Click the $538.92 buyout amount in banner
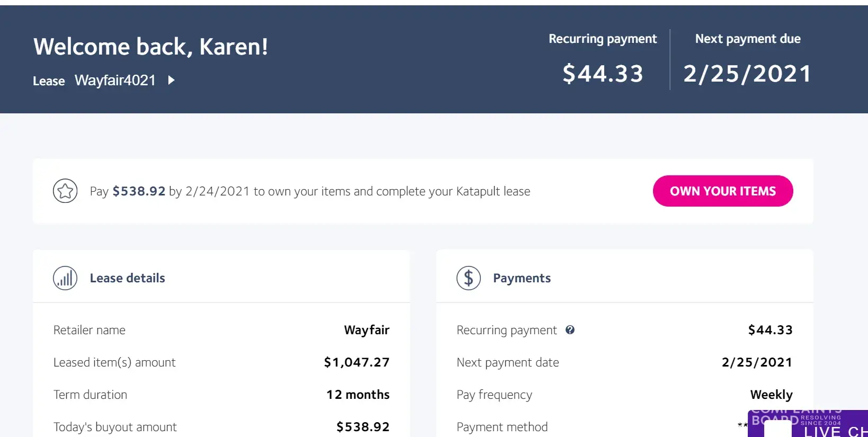The image size is (868, 437). (x=139, y=191)
